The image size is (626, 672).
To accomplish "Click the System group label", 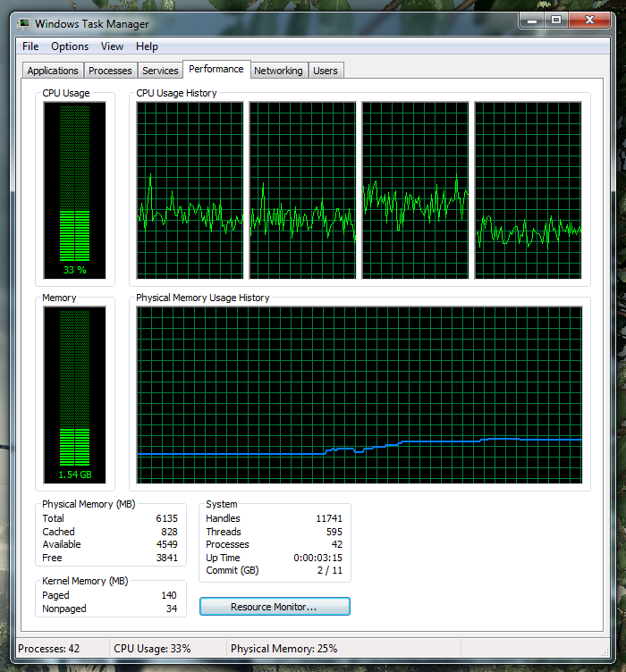I will (x=222, y=504).
